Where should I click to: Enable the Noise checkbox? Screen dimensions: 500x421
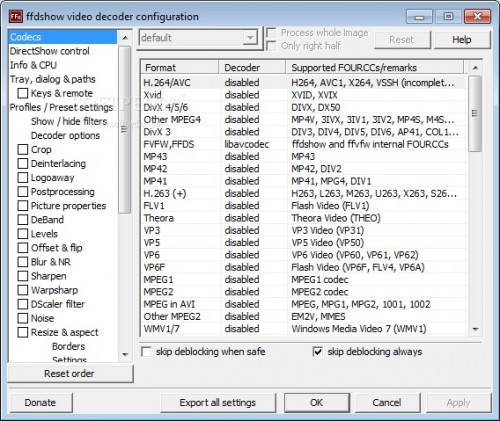coord(23,318)
